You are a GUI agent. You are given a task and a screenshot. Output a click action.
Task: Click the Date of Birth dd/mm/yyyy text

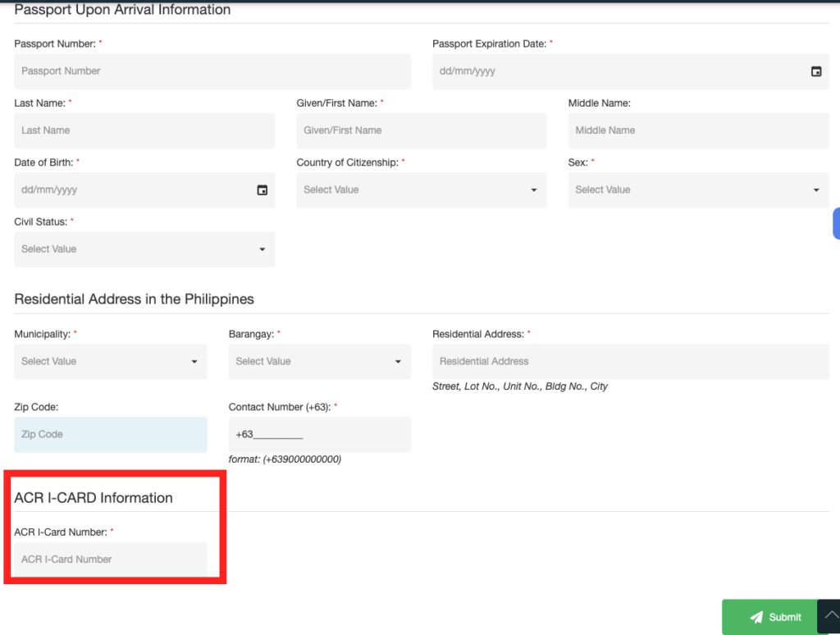click(49, 190)
